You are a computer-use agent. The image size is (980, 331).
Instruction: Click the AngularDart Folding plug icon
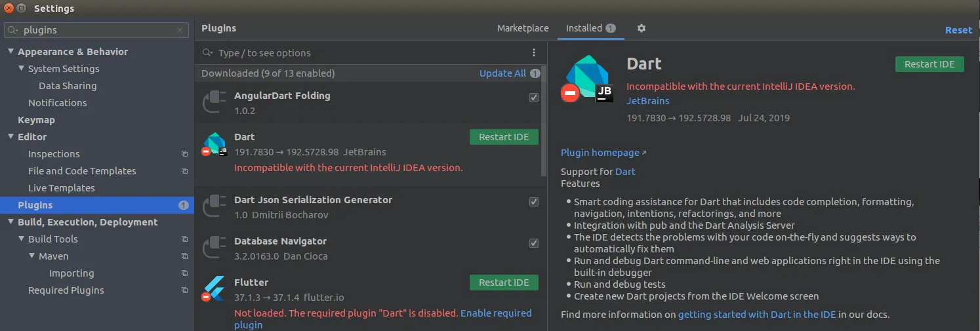click(214, 102)
